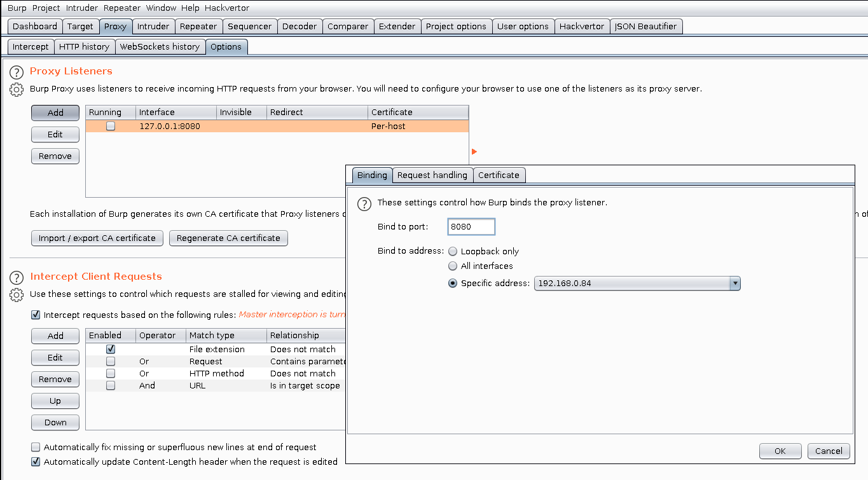
Task: Switch to the Project options tab
Action: click(456, 26)
